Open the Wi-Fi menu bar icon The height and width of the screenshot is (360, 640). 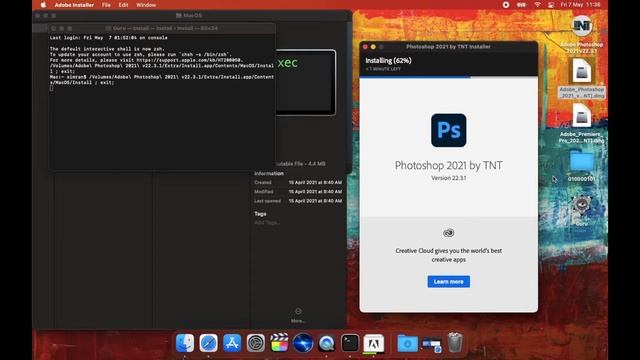[537, 5]
